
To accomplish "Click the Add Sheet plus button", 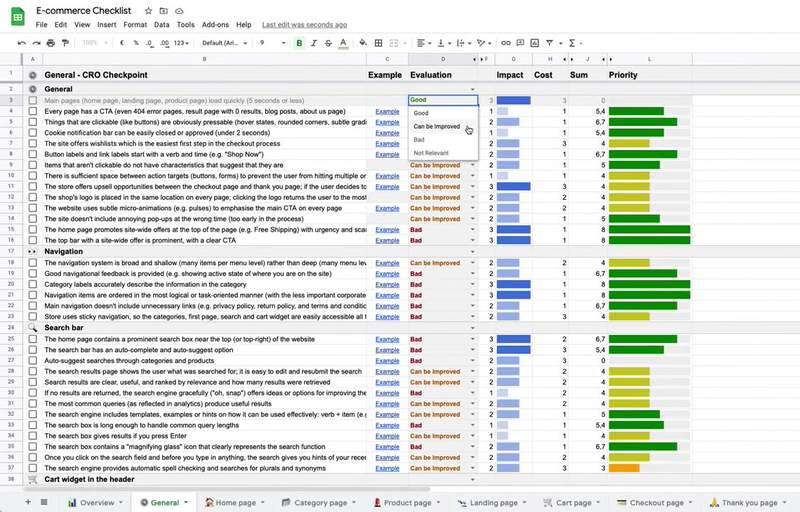I will pyautogui.click(x=28, y=502).
